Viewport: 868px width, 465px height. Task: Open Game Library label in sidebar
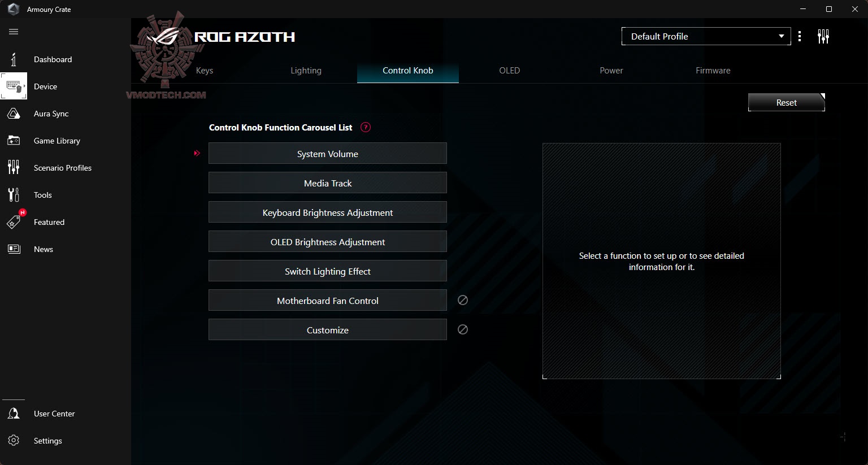point(57,141)
